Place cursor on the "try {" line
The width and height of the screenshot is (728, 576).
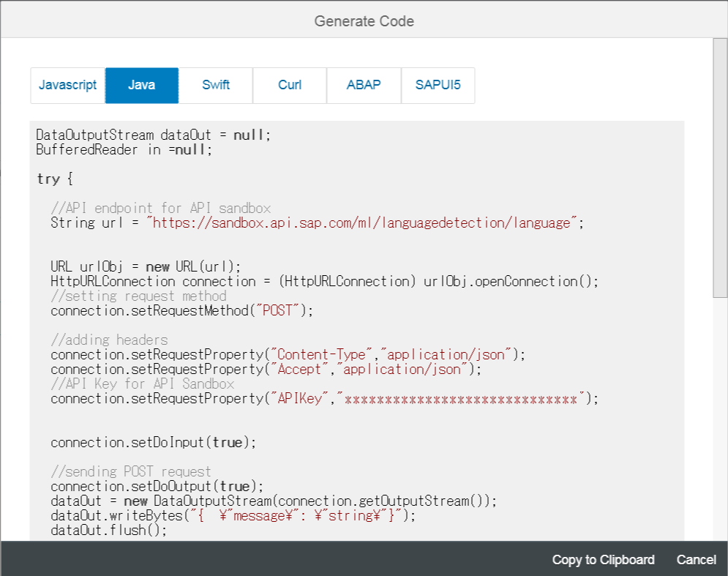click(x=55, y=179)
